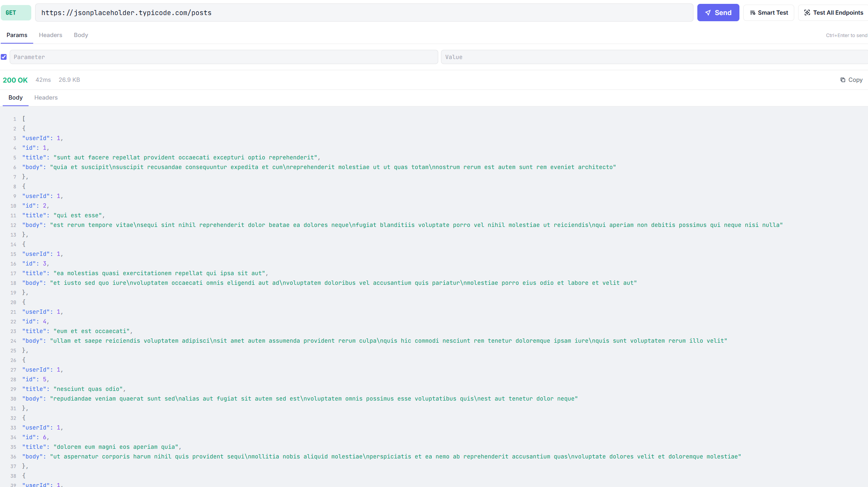The width and height of the screenshot is (868, 487).
Task: Click the opening bracket on line 1
Action: click(x=24, y=119)
